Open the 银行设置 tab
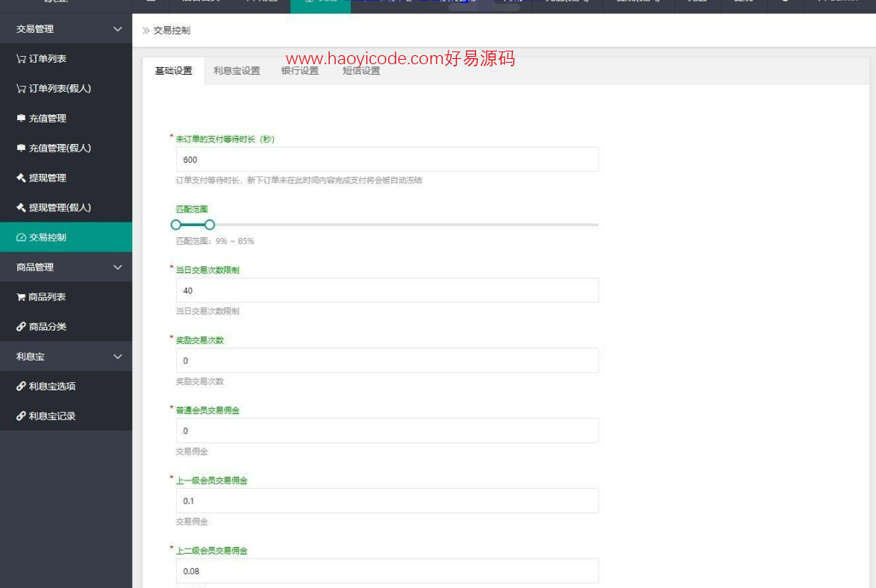 [x=300, y=71]
